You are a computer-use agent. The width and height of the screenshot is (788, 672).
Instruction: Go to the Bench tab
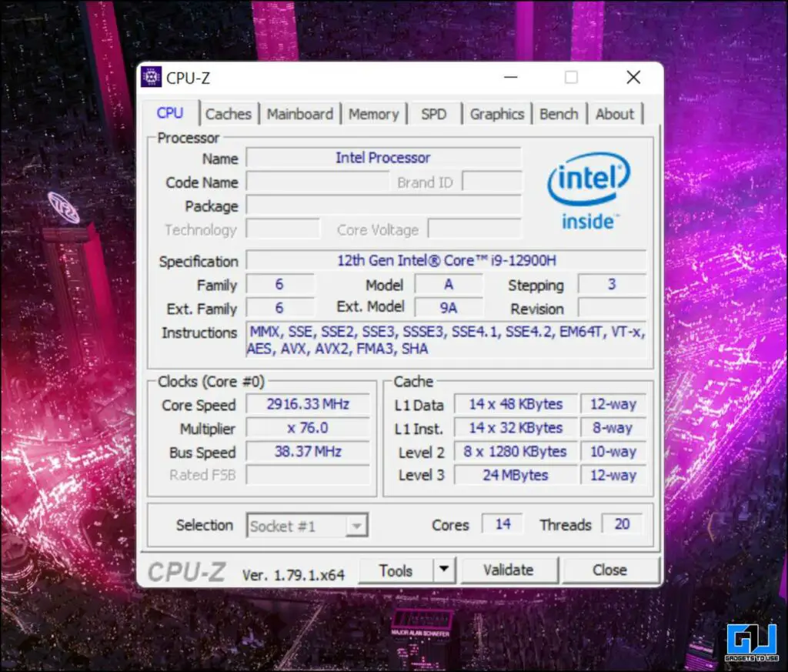[559, 114]
